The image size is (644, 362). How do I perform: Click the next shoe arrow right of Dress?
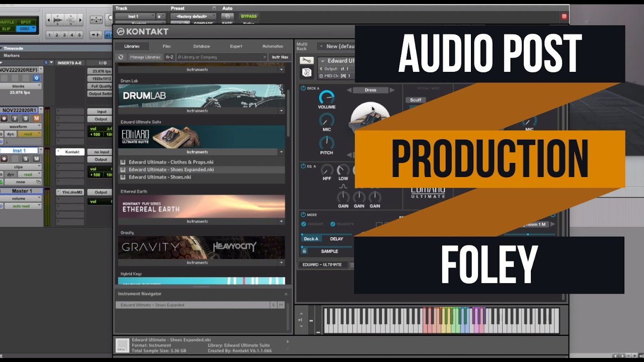pyautogui.click(x=392, y=90)
